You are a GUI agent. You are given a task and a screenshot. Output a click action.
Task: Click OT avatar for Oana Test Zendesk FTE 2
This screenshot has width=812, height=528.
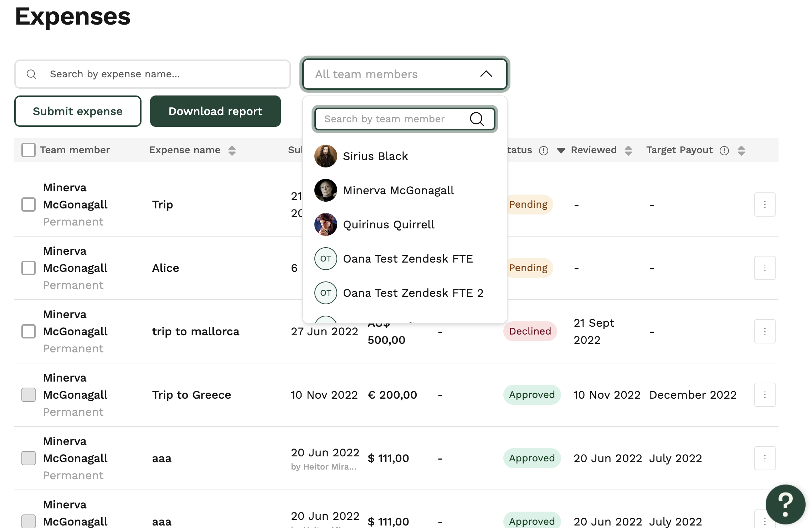coord(326,293)
